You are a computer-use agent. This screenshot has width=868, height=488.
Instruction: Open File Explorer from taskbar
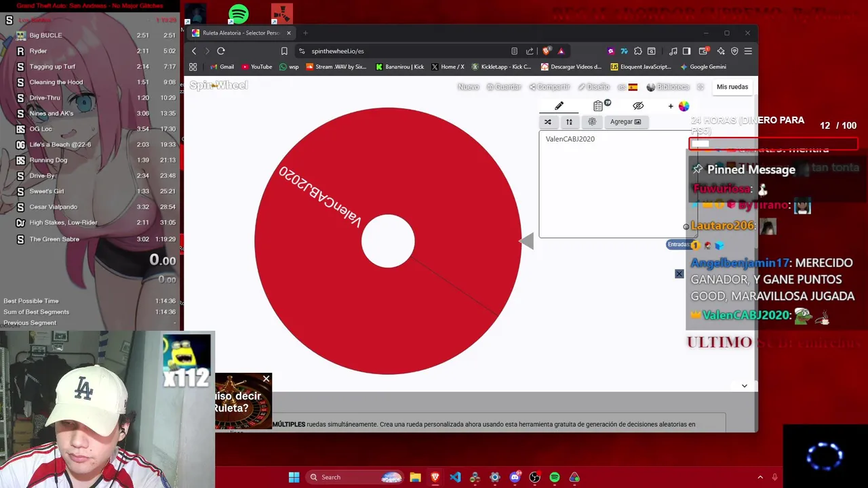click(x=415, y=477)
